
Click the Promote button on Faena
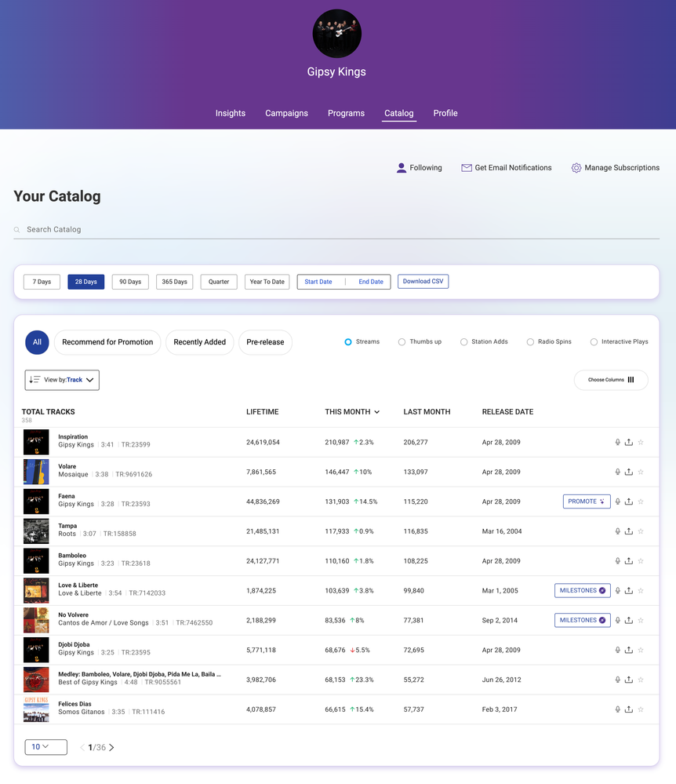pos(587,501)
